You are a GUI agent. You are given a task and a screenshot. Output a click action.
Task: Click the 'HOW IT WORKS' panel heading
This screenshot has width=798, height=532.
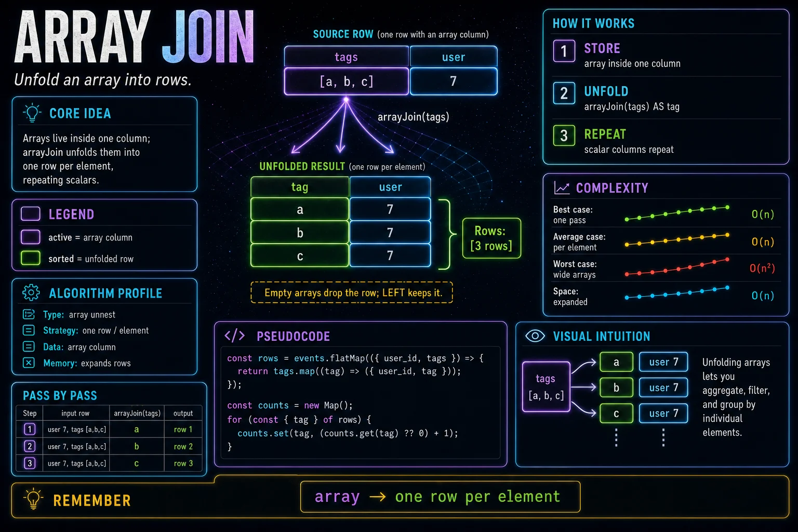[x=593, y=23]
